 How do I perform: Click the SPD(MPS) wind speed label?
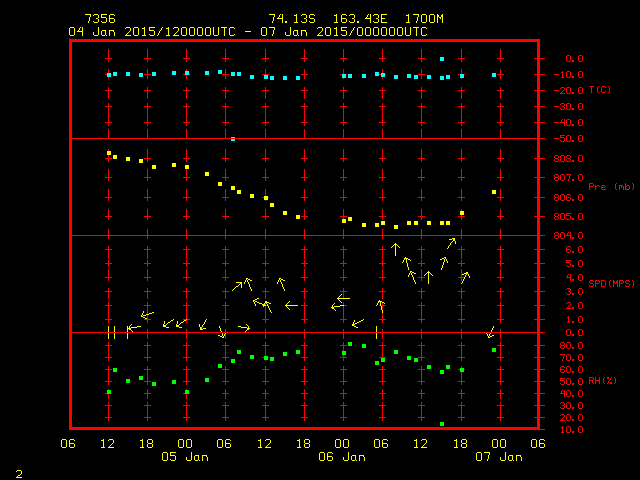pos(611,284)
